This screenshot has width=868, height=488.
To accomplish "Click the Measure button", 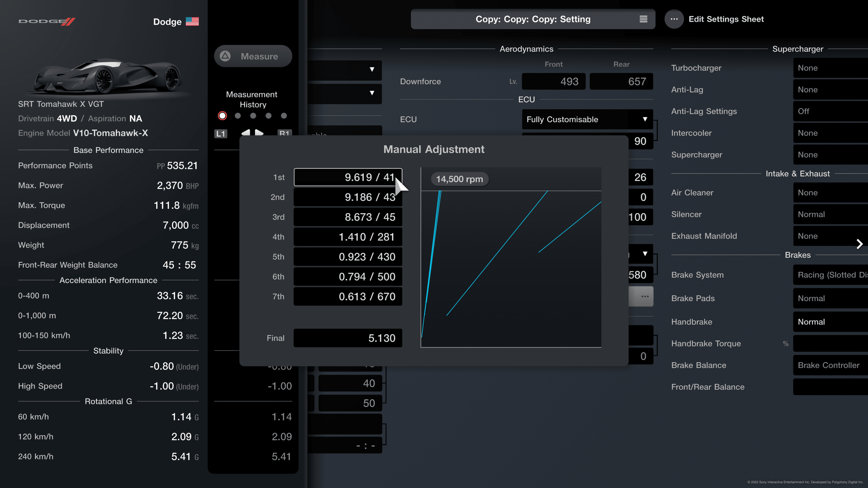I will [x=253, y=56].
